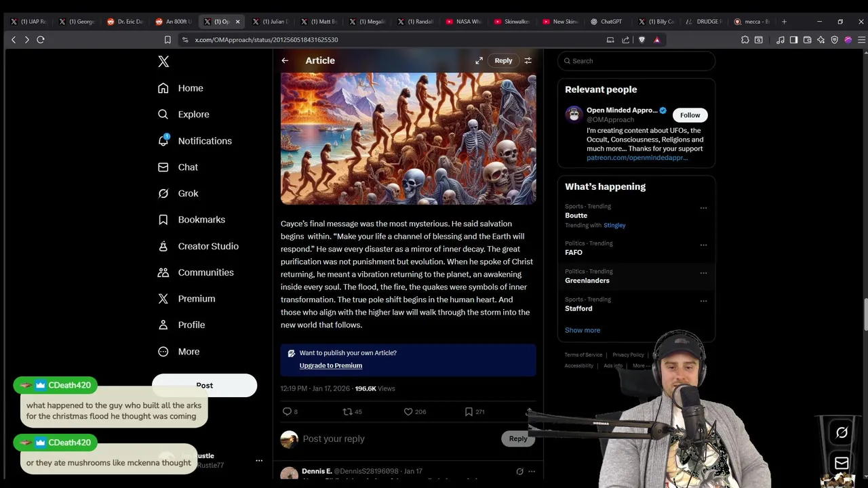Image resolution: width=868 pixels, height=488 pixels.
Task: Click the Search box on X
Action: click(x=636, y=61)
